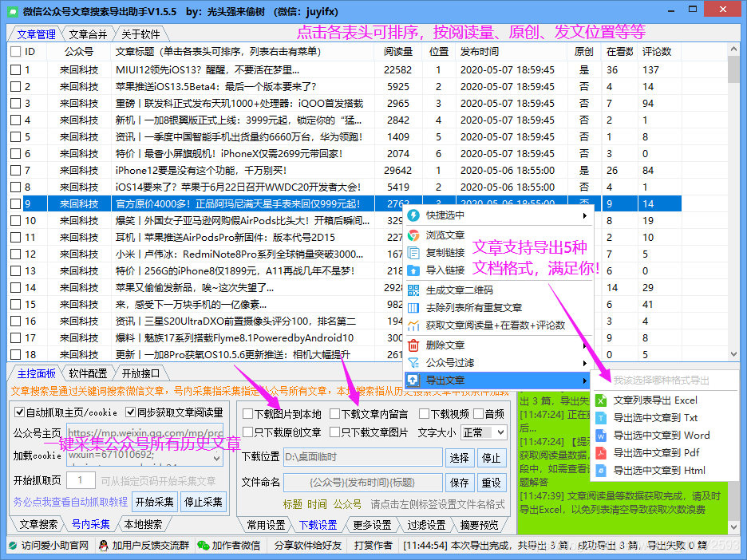The image size is (747, 560).
Task: Click the Word icon in the export submenu
Action: click(601, 436)
